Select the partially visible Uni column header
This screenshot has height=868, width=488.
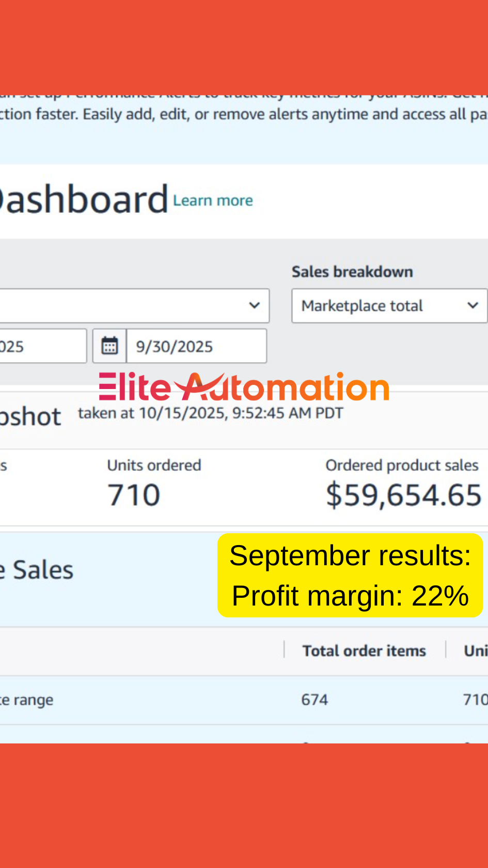(475, 650)
